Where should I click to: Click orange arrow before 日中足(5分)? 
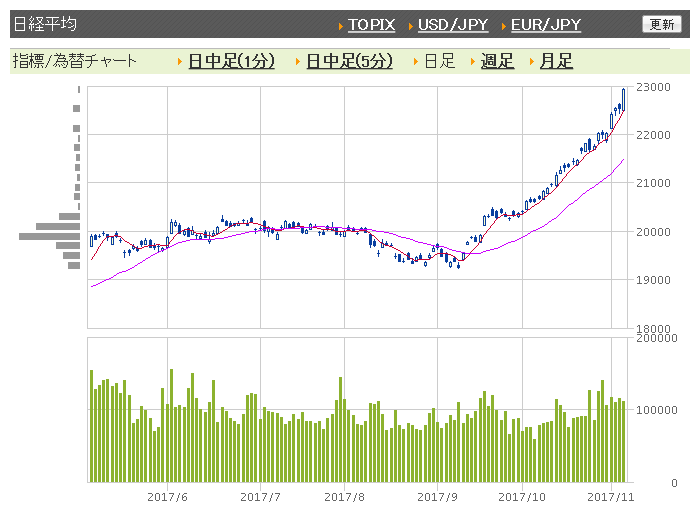coord(298,62)
